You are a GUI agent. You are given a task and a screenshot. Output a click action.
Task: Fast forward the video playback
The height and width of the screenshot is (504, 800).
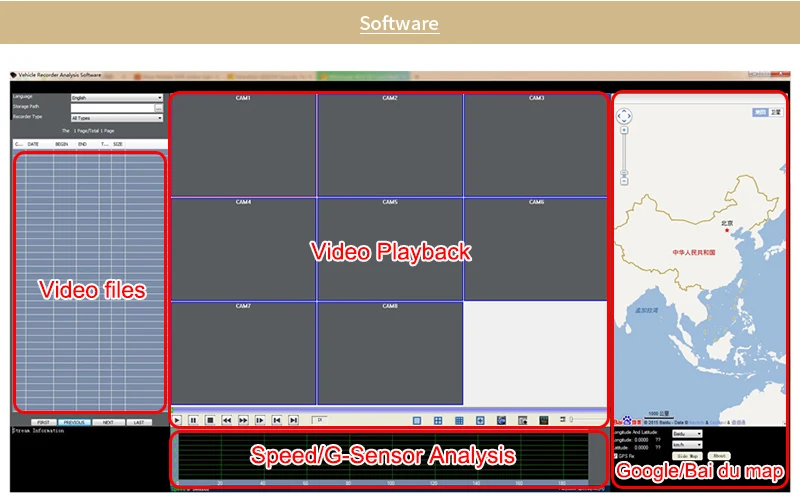[243, 420]
